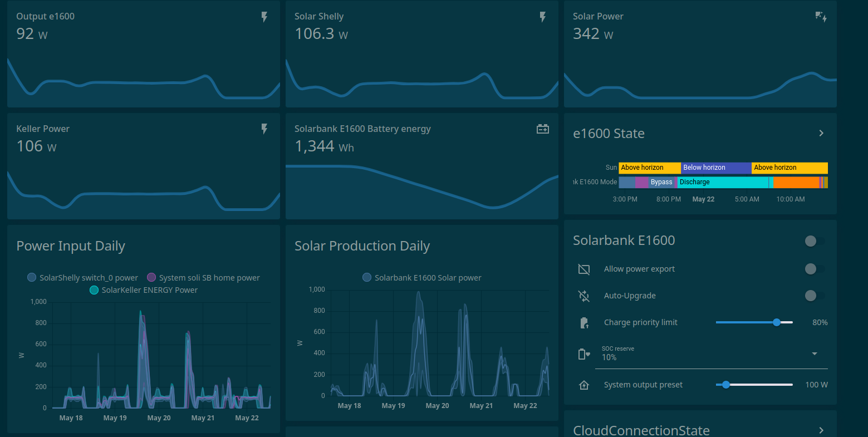868x437 pixels.
Task: Click the flash icon on Output e1600 card
Action: (264, 17)
